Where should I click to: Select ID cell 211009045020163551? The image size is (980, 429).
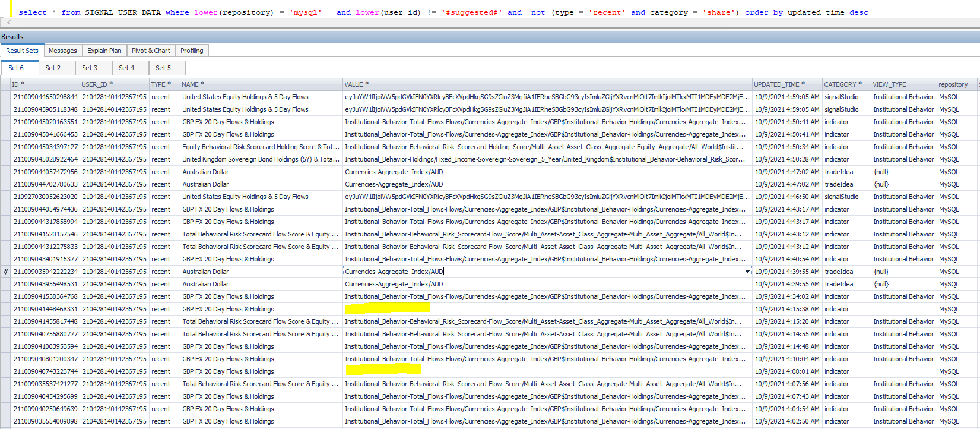tap(46, 122)
